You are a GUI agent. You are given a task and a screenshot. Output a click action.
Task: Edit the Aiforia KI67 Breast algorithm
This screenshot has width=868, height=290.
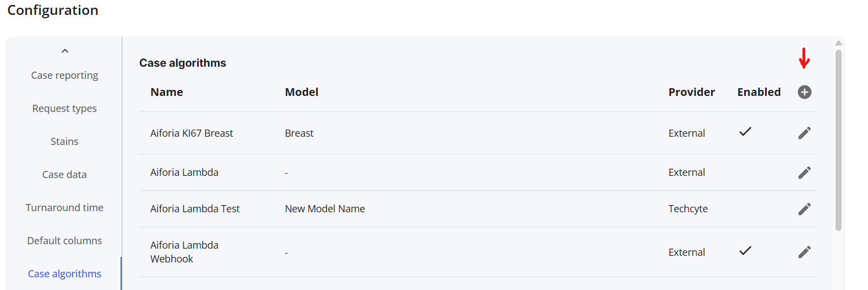pyautogui.click(x=804, y=133)
